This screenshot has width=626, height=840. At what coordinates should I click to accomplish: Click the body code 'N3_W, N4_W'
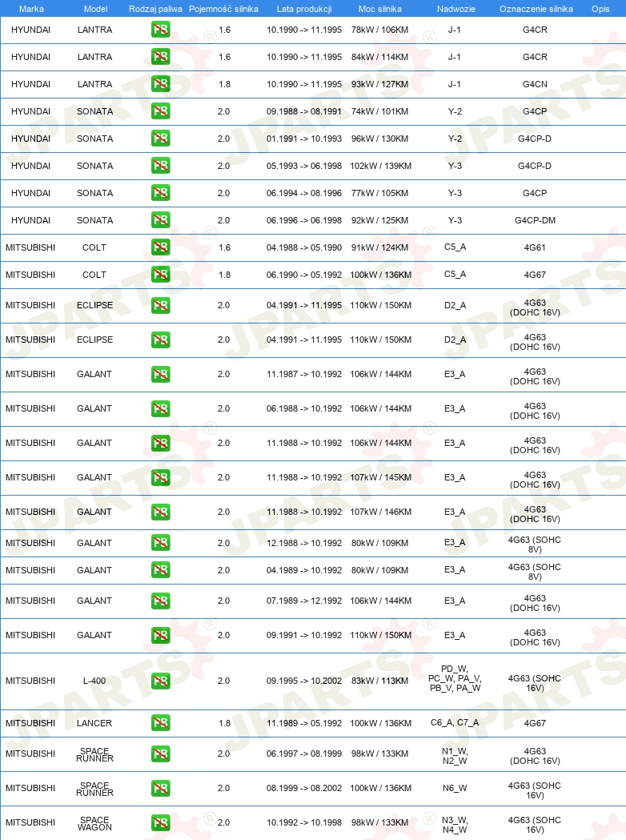coord(455,825)
